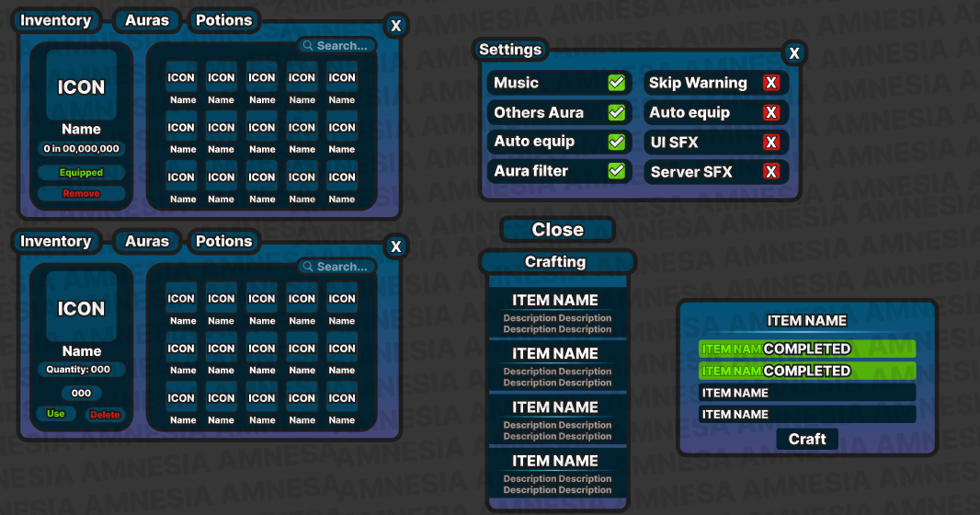Toggle the green-checked Auto equip checkbox
Image resolution: width=980 pixels, height=515 pixels.
pyautogui.click(x=617, y=142)
